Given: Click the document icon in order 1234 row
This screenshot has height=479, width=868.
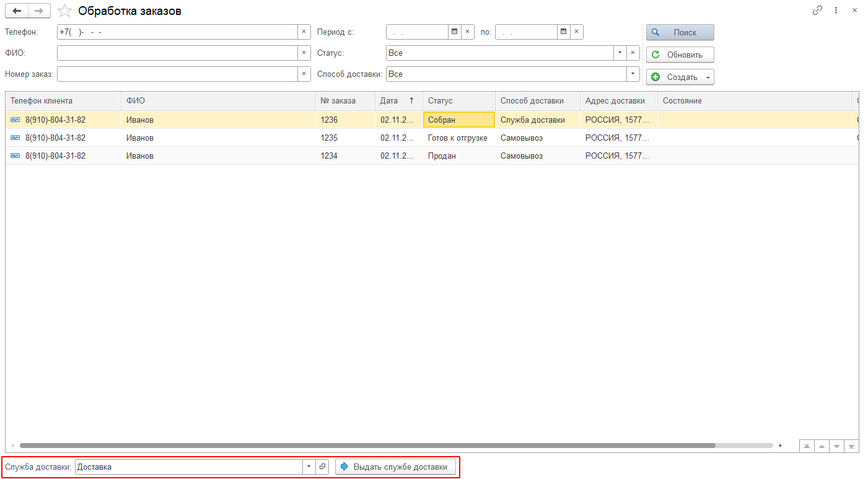Looking at the screenshot, I should click(15, 156).
